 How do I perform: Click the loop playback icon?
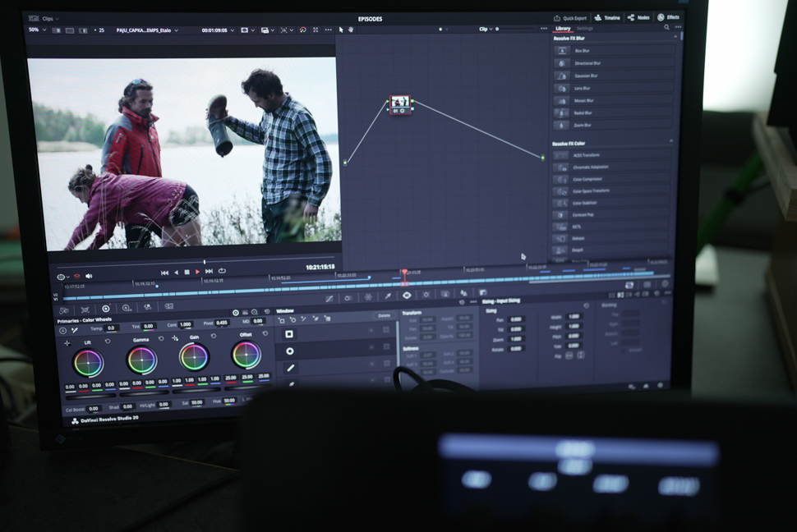coord(222,271)
